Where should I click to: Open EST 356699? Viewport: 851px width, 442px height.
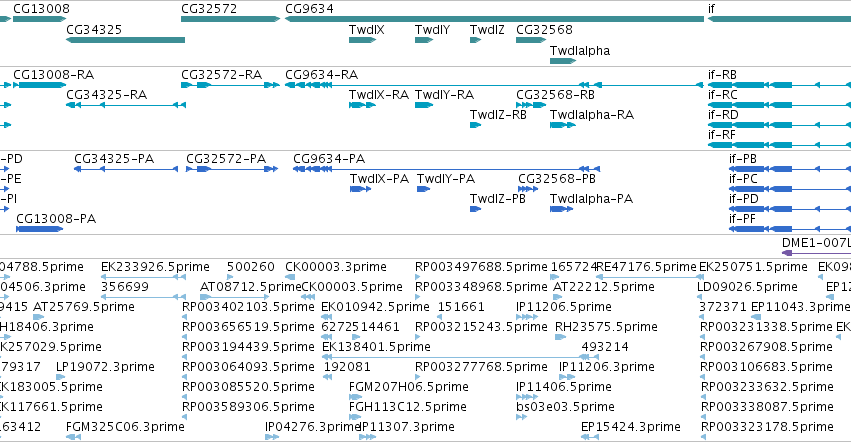pos(125,287)
